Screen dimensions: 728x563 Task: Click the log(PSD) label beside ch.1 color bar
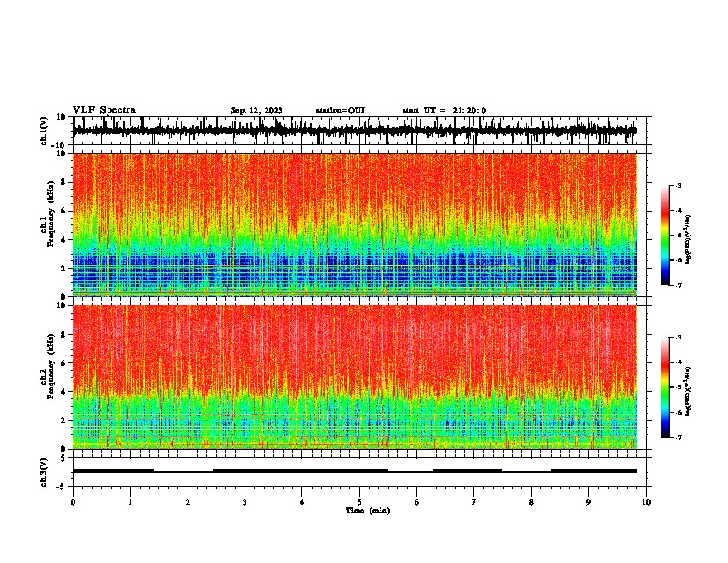(688, 240)
